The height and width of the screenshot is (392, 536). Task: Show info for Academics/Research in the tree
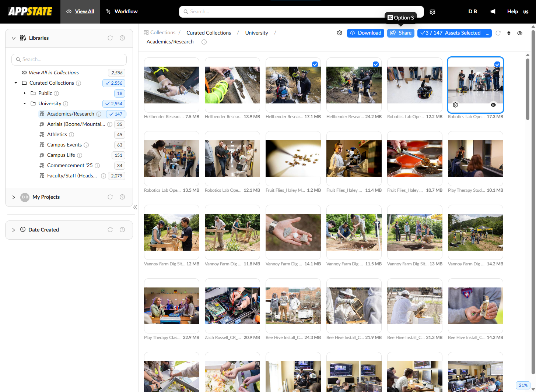(99, 114)
